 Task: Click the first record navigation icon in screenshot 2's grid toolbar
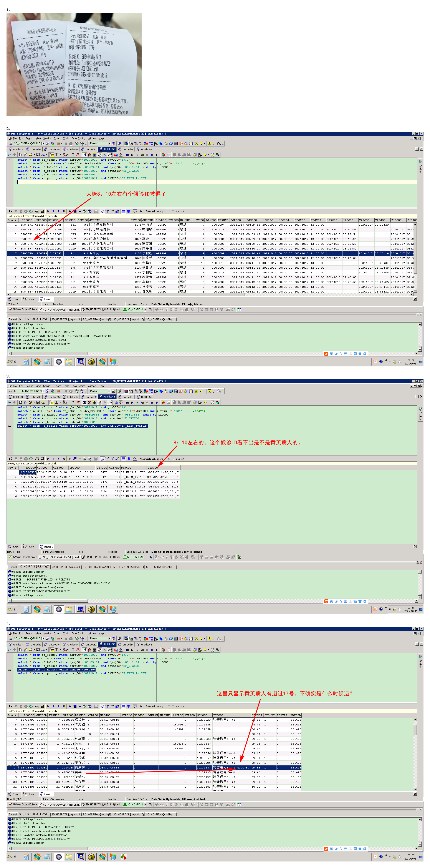coord(48,211)
